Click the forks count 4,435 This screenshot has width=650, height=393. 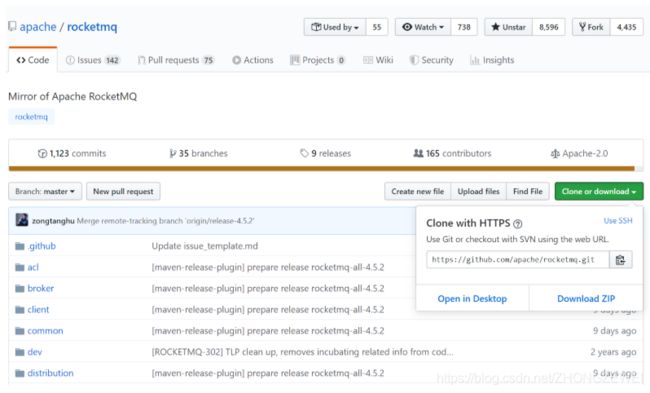pos(626,27)
